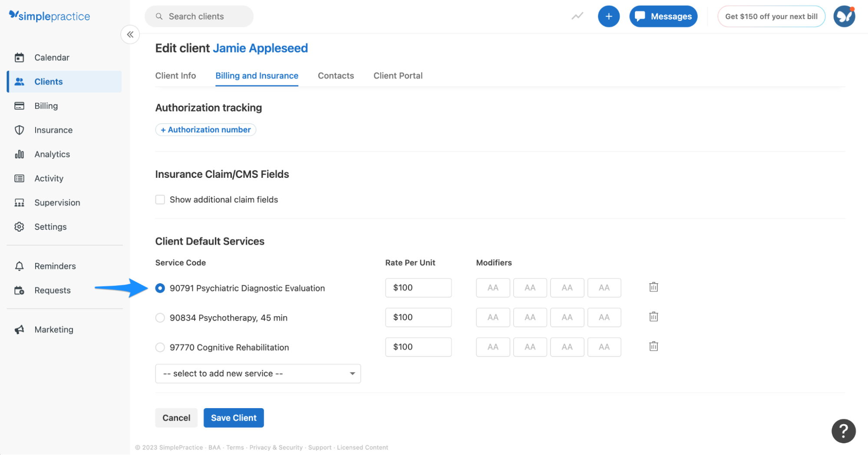This screenshot has width=868, height=455.
Task: Focus the Search clients field
Action: click(x=199, y=16)
